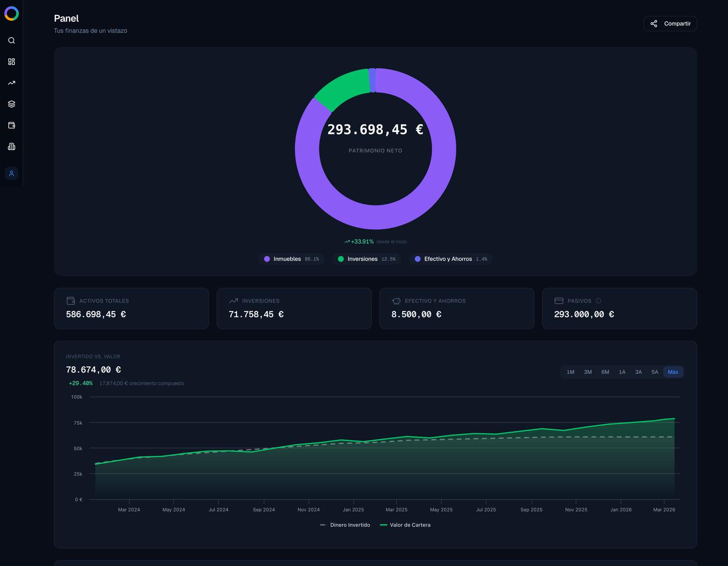Toggle the Efectivo y Ahorros legend chip
Screen dimensions: 728x566
[451, 259]
